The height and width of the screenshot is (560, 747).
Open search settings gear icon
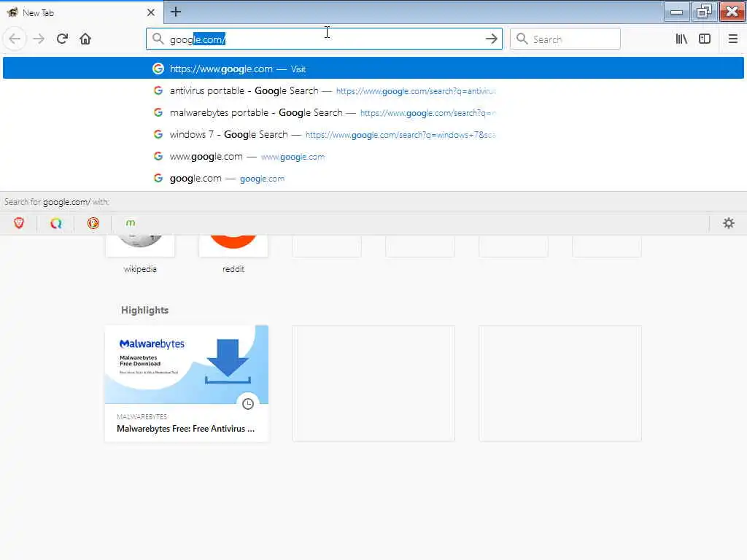729,223
